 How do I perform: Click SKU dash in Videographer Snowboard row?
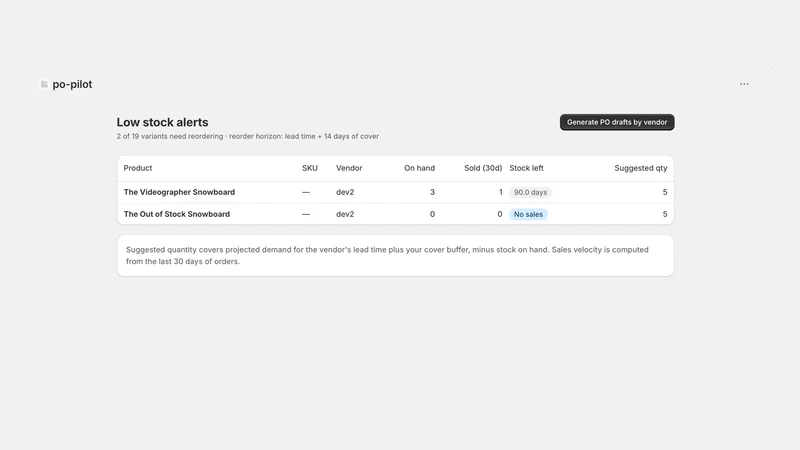point(306,192)
